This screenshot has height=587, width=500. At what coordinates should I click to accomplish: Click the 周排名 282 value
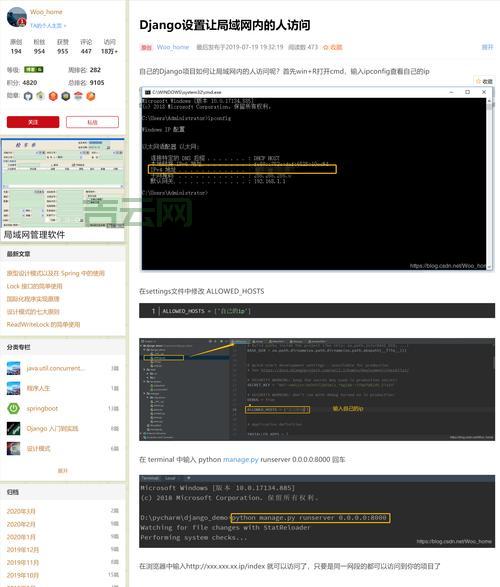click(x=95, y=70)
